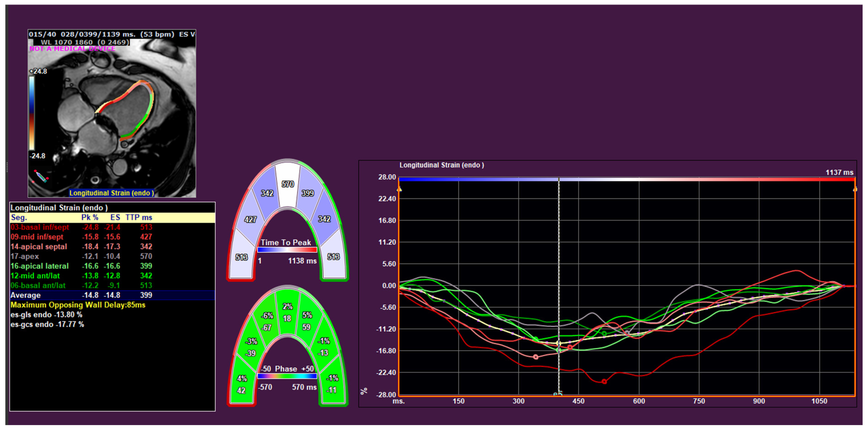Click the left yellow range handle on graph

399,190
